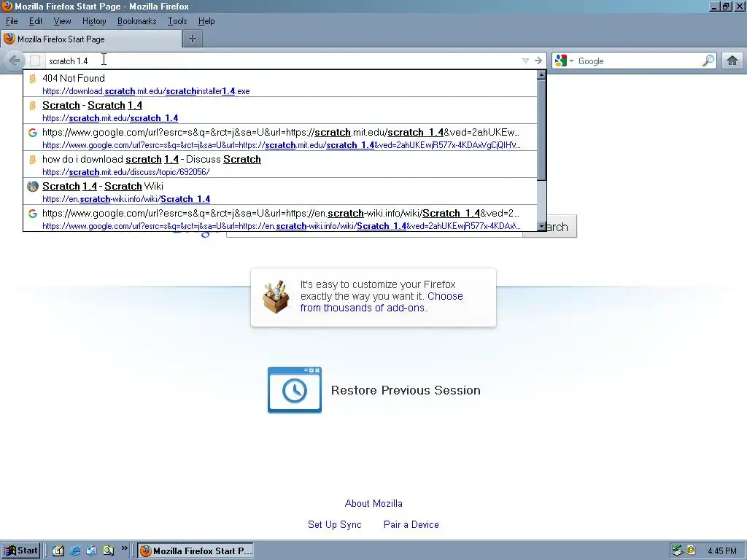Open the Pair a Device link
The width and height of the screenshot is (747, 560).
coord(411,524)
